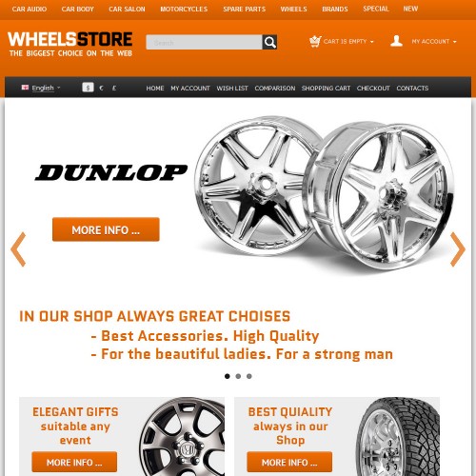
Task: Switch currency to euro
Action: point(101,88)
